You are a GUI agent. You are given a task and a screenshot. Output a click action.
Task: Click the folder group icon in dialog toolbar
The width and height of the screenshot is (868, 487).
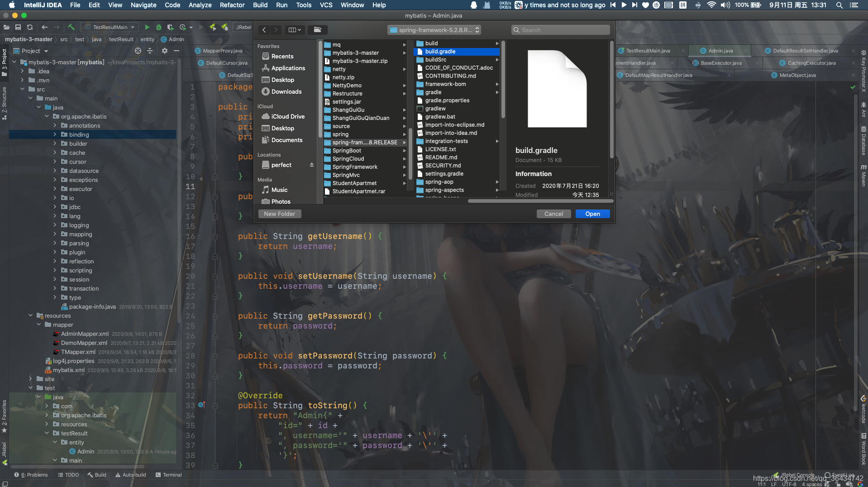[x=318, y=30]
